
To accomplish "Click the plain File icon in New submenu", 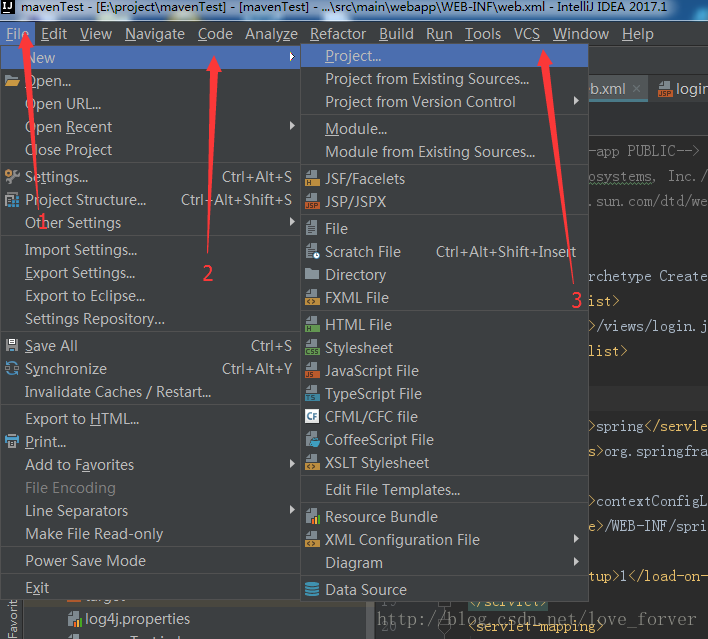I will click(312, 228).
